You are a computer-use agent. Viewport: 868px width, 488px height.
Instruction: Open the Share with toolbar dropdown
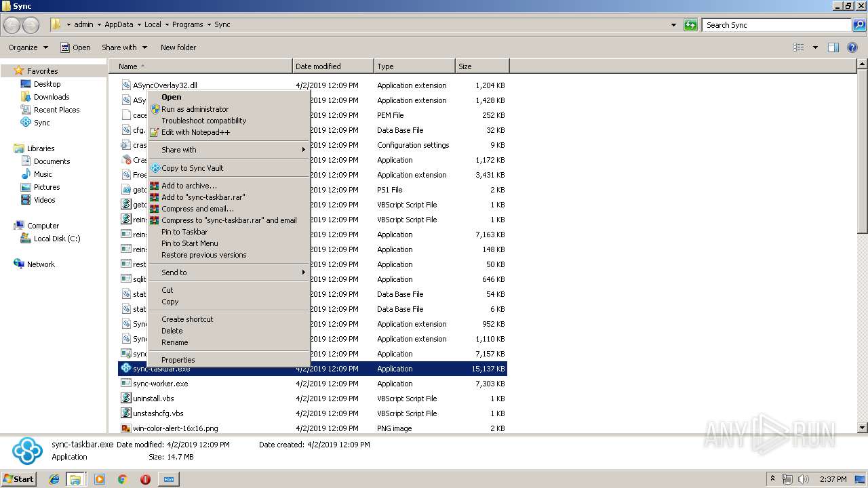click(x=124, y=47)
